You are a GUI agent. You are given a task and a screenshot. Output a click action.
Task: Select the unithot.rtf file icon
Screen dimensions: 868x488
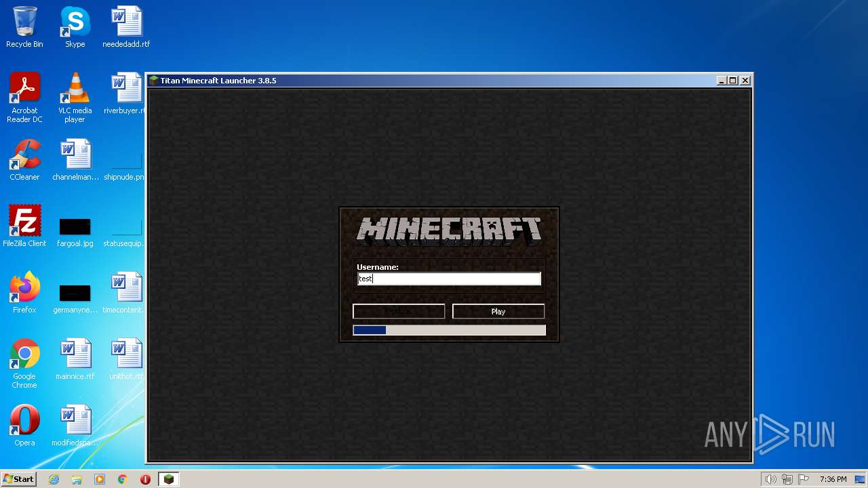[126, 359]
